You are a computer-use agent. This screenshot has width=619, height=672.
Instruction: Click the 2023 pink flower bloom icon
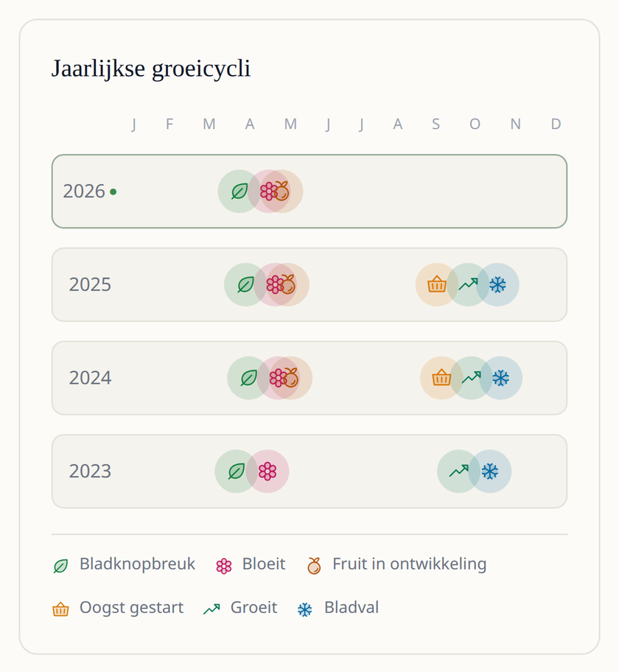[267, 472]
